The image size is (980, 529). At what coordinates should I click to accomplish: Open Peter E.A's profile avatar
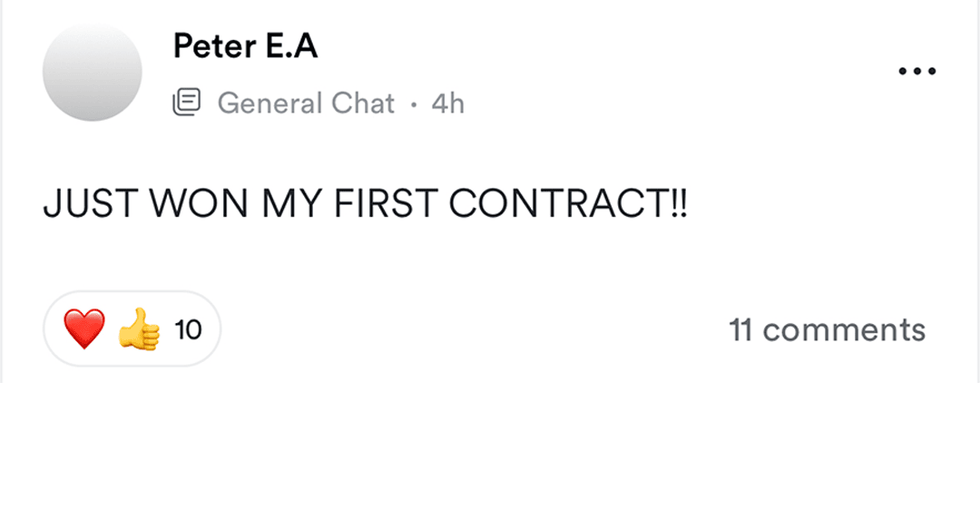tap(93, 72)
